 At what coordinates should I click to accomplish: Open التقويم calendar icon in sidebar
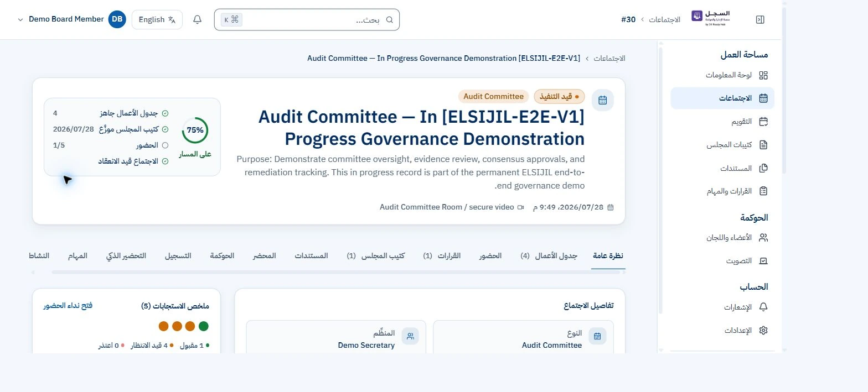click(763, 122)
